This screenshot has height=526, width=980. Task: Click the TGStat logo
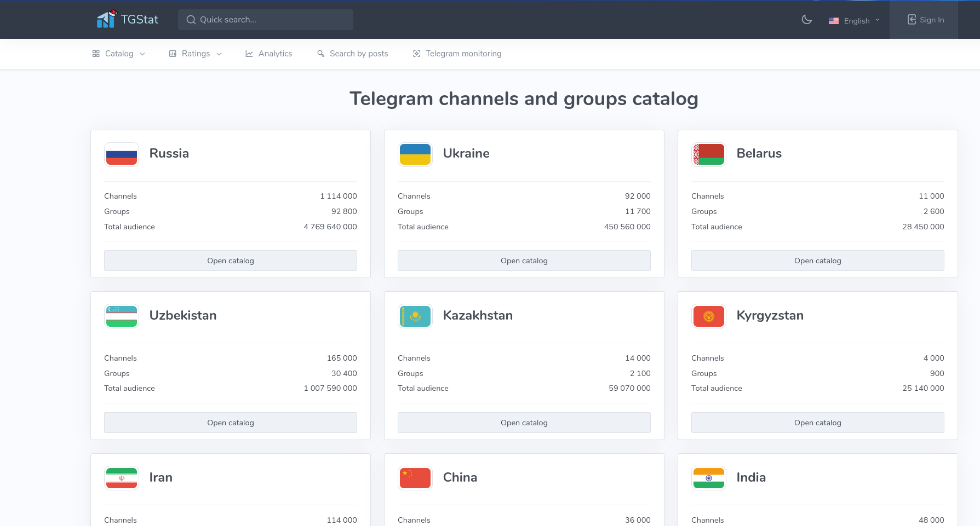click(x=127, y=19)
